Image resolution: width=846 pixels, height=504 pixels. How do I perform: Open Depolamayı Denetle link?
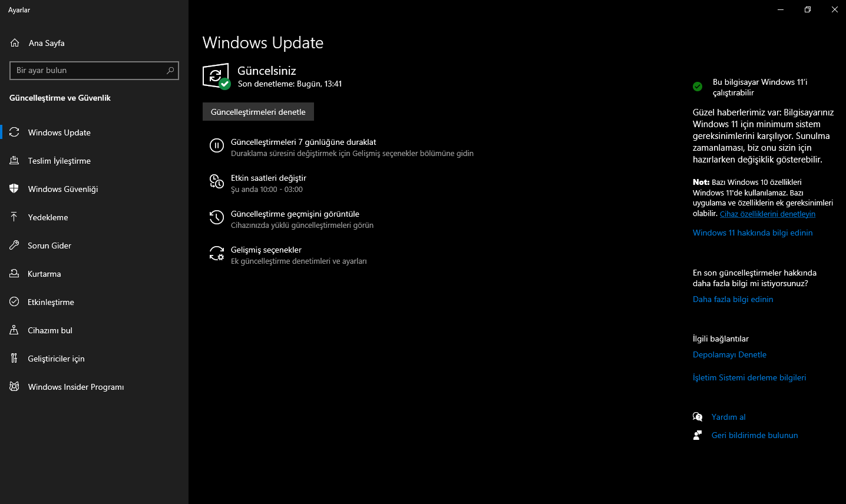729,354
